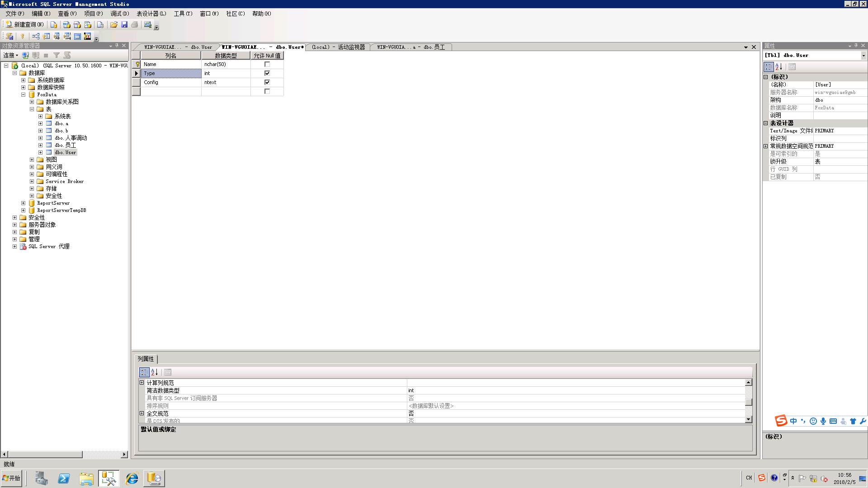Open an Analysis Services MDX query
The height and width of the screenshot is (488, 868).
click(66, 24)
